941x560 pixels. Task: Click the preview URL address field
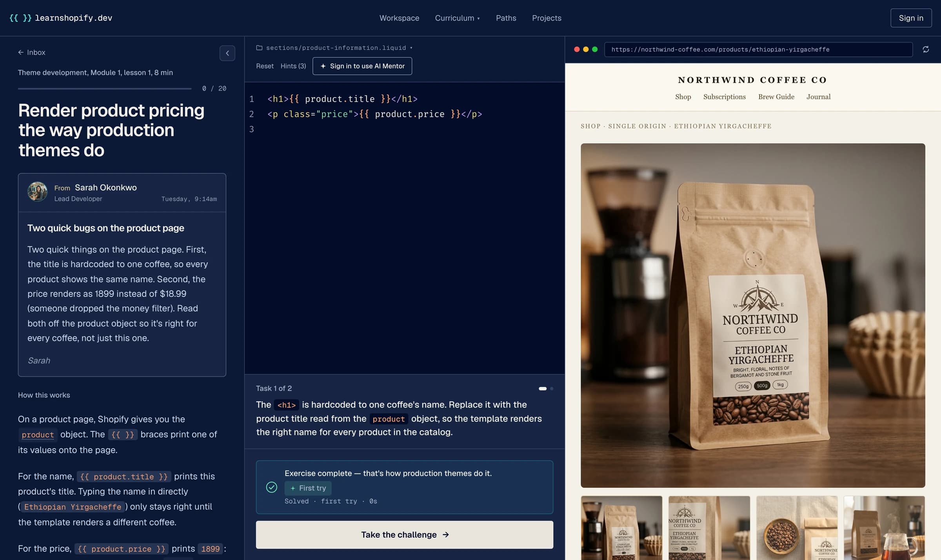(758, 49)
